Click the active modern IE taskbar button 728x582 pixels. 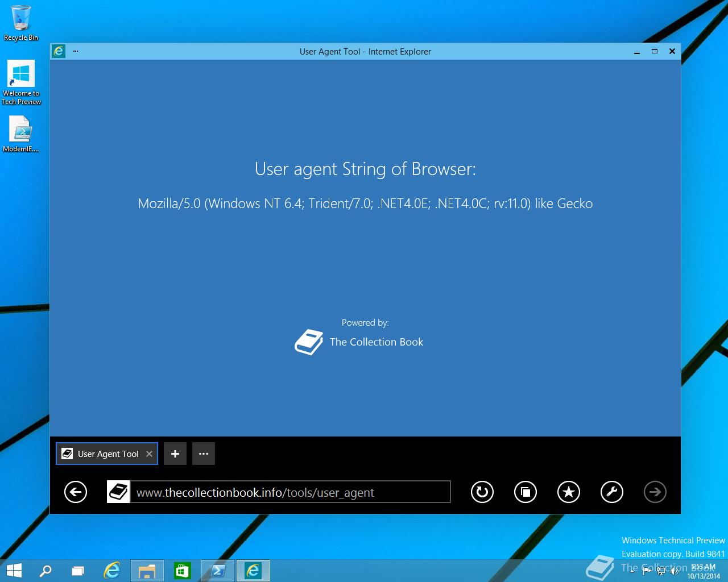(253, 571)
